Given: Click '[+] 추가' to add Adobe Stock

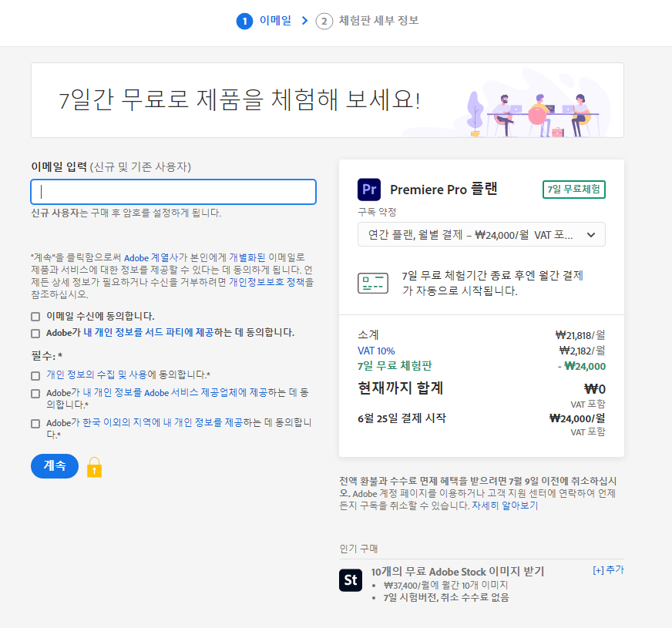Looking at the screenshot, I should (x=608, y=569).
